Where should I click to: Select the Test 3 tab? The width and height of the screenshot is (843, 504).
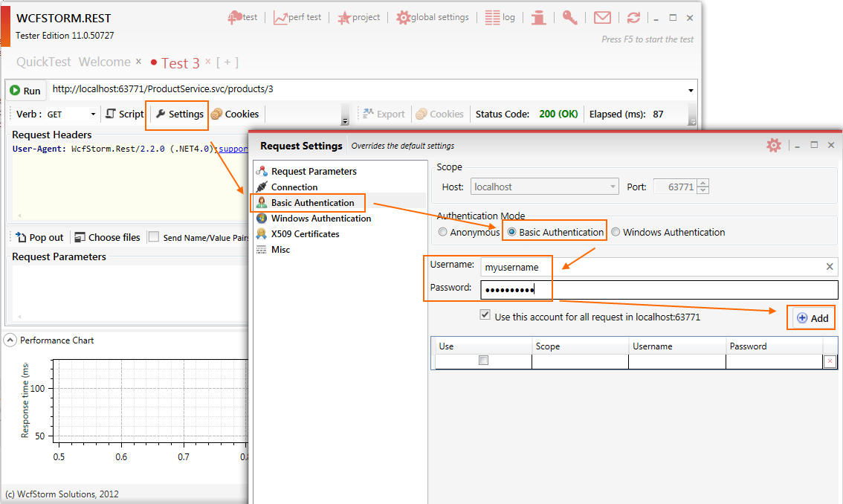click(180, 63)
